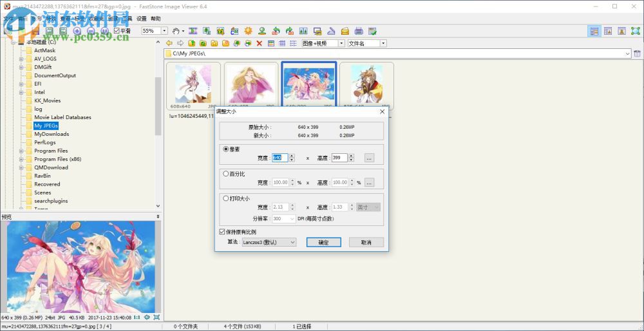Open the slideshow filmstrip tool icon
The height and width of the screenshot is (331, 644).
pyautogui.click(x=193, y=31)
